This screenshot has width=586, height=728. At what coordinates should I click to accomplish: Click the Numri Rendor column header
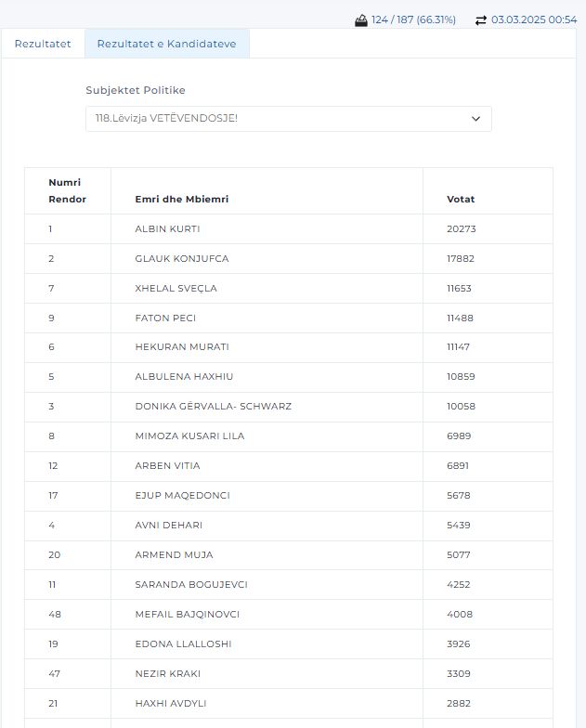(x=67, y=191)
